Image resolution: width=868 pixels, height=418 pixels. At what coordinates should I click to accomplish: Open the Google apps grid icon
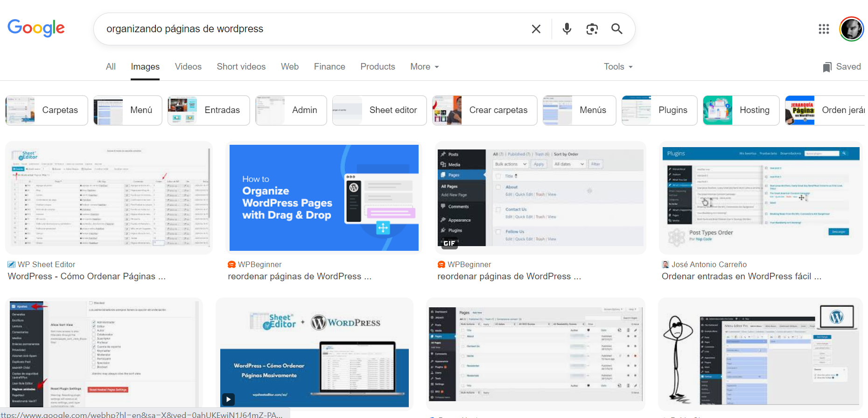coord(824,29)
